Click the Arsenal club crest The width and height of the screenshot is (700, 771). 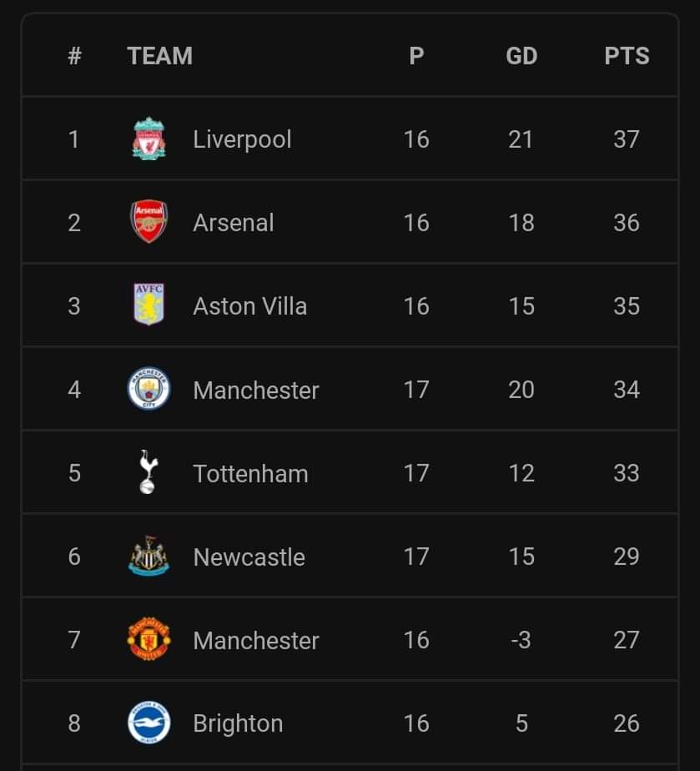coord(149,222)
